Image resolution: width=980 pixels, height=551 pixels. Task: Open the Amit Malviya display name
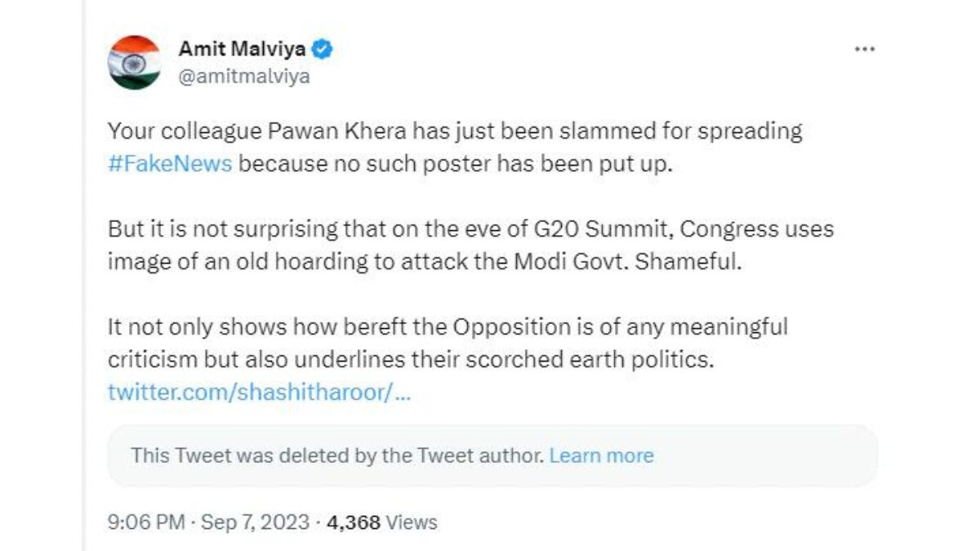[242, 49]
